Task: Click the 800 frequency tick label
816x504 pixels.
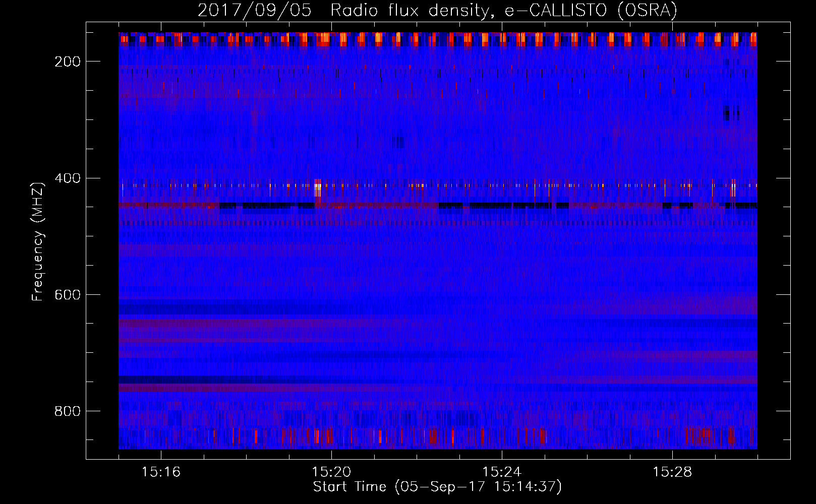Action: [68, 411]
